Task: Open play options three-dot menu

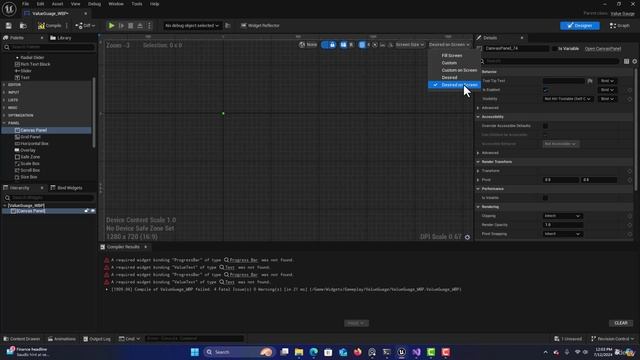Action: (149, 26)
